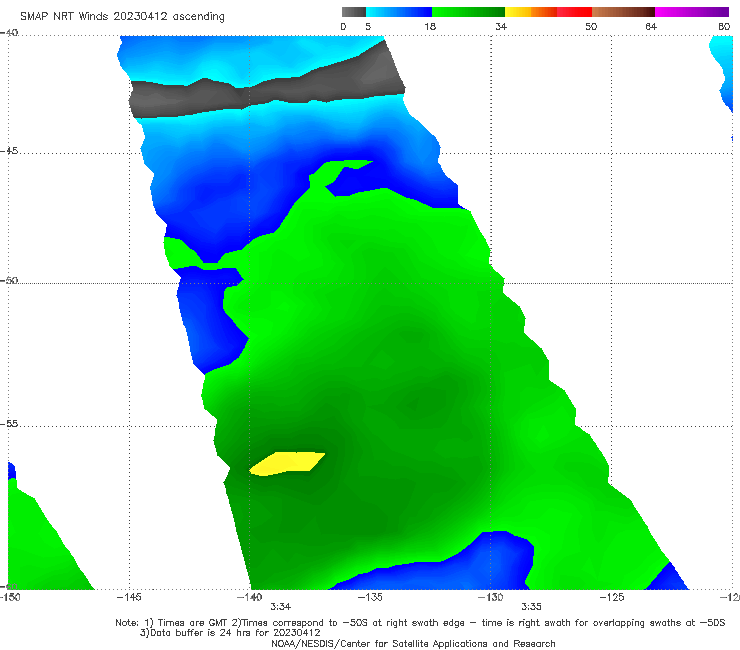The width and height of the screenshot is (740, 650).
Task: Click the longitude label '-140'
Action: (x=249, y=597)
